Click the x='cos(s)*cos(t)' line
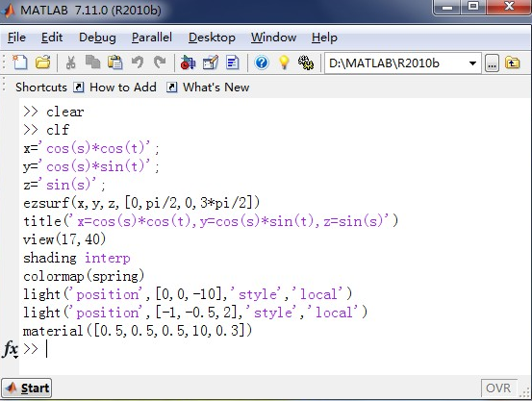The width and height of the screenshot is (532, 401). [x=91, y=148]
